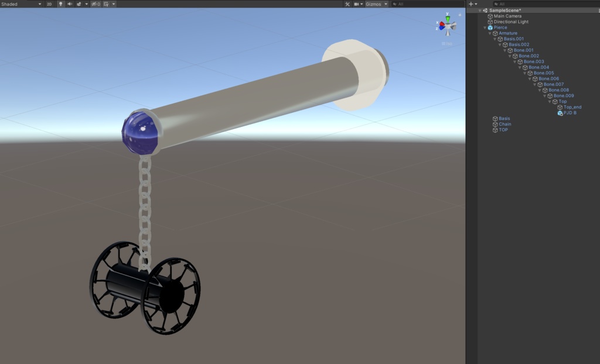Open the scene effects dropdown arrow
The image size is (600, 364).
tap(87, 4)
